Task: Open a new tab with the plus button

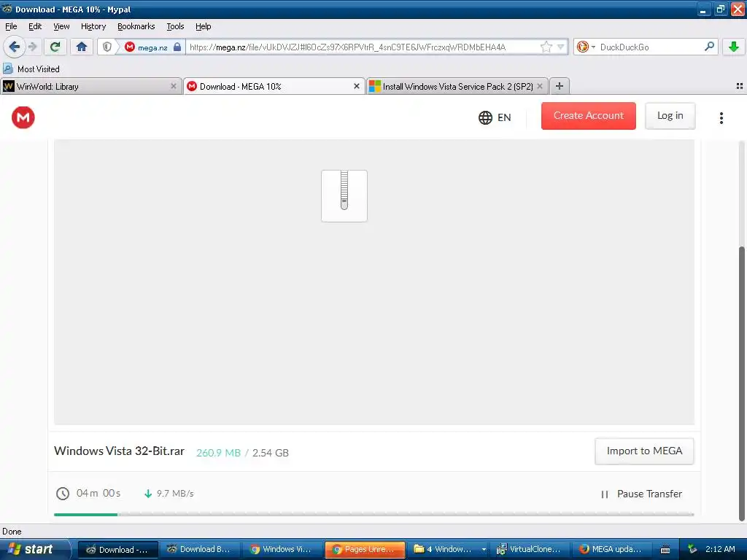Action: (560, 86)
